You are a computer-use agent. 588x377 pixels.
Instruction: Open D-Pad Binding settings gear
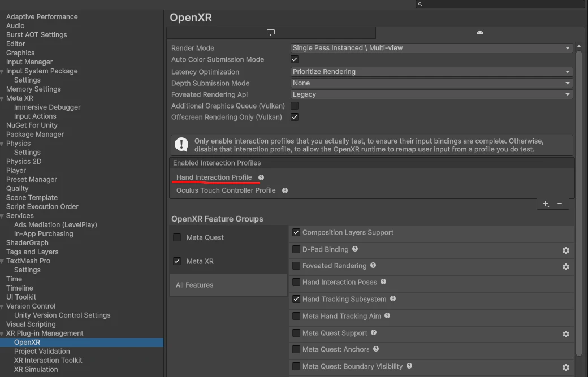566,250
